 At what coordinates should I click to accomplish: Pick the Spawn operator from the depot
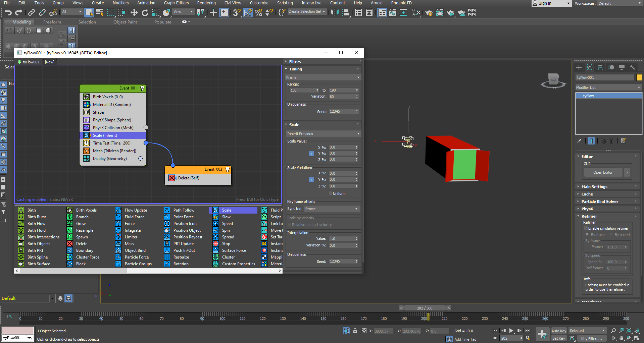[x=81, y=237]
